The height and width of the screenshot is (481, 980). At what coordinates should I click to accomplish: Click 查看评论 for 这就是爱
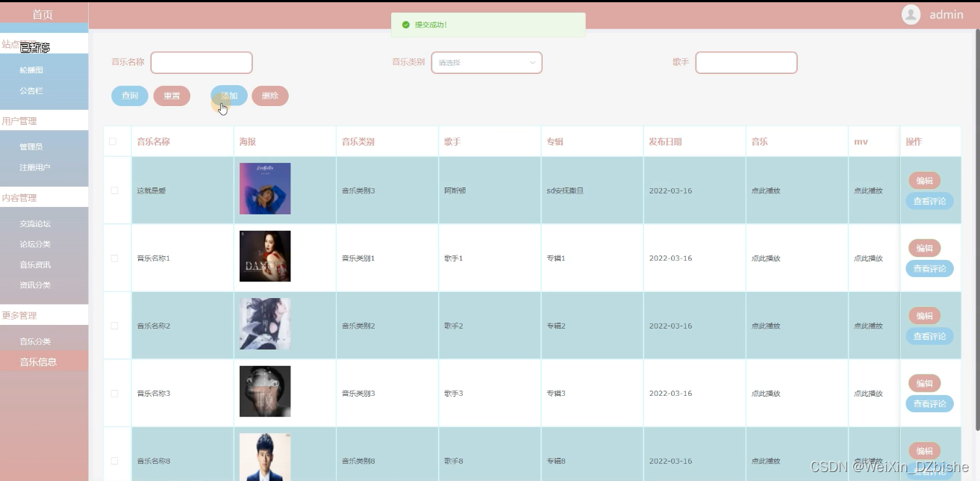point(930,201)
